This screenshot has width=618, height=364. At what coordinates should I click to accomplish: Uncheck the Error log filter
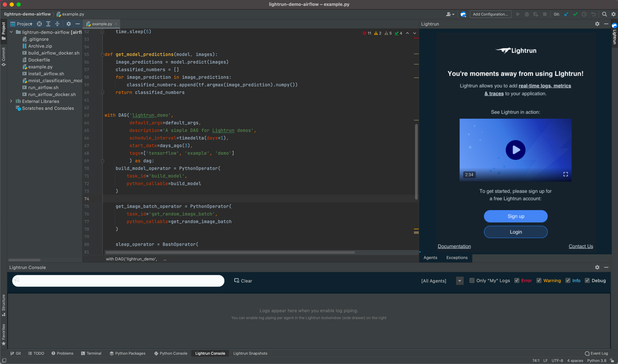pyautogui.click(x=517, y=280)
